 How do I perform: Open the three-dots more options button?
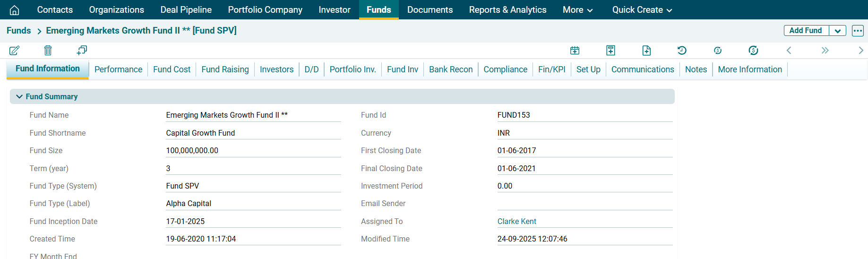(858, 31)
